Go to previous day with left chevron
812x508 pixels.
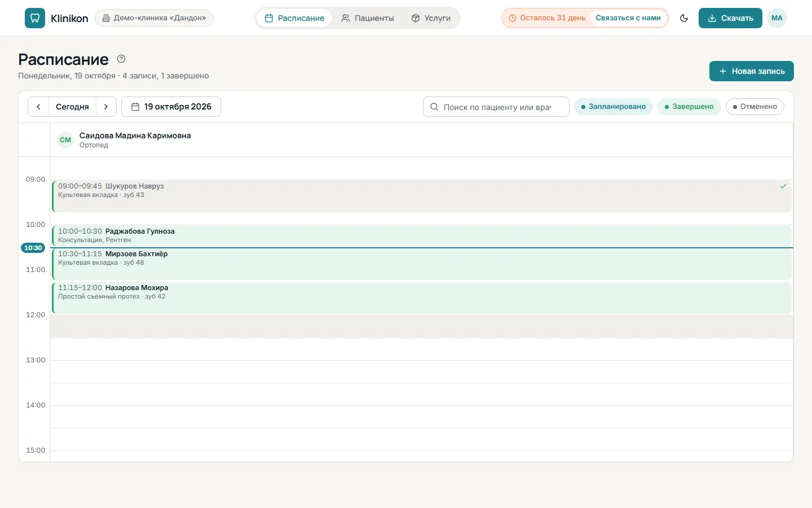pyautogui.click(x=38, y=107)
